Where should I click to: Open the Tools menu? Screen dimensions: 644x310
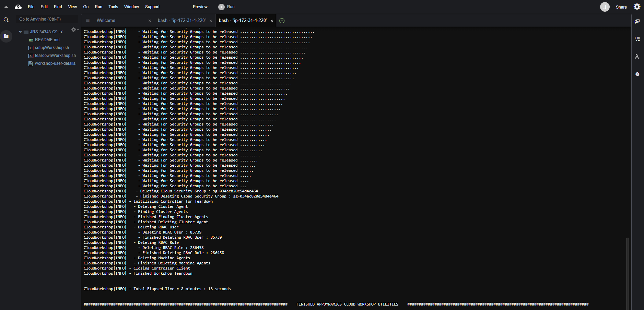113,7
